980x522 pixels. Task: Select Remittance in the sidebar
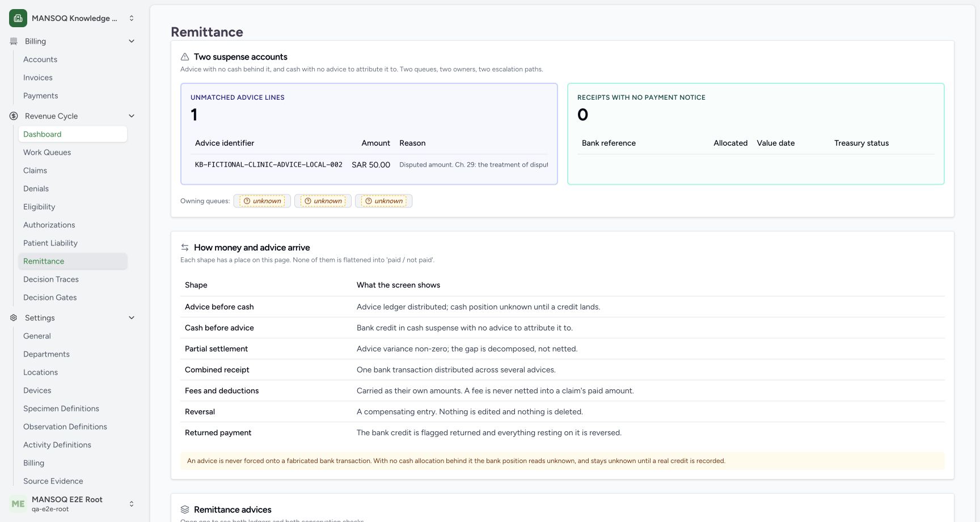(73, 261)
